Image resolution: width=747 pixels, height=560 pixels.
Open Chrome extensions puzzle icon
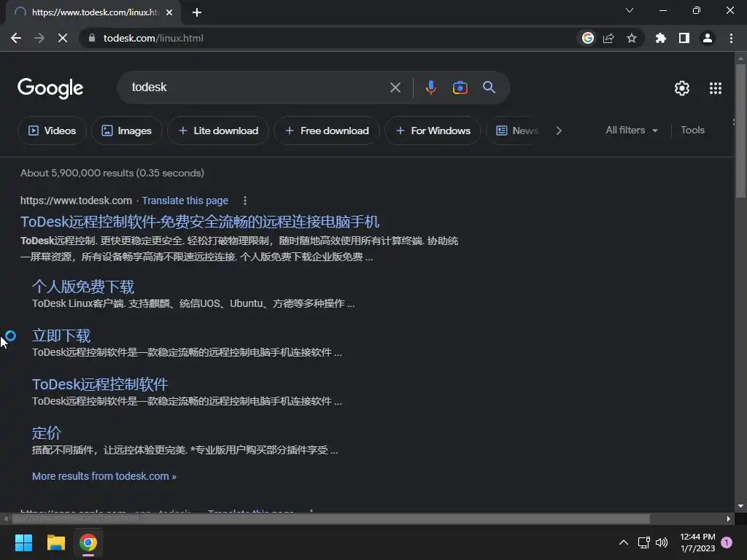point(660,38)
